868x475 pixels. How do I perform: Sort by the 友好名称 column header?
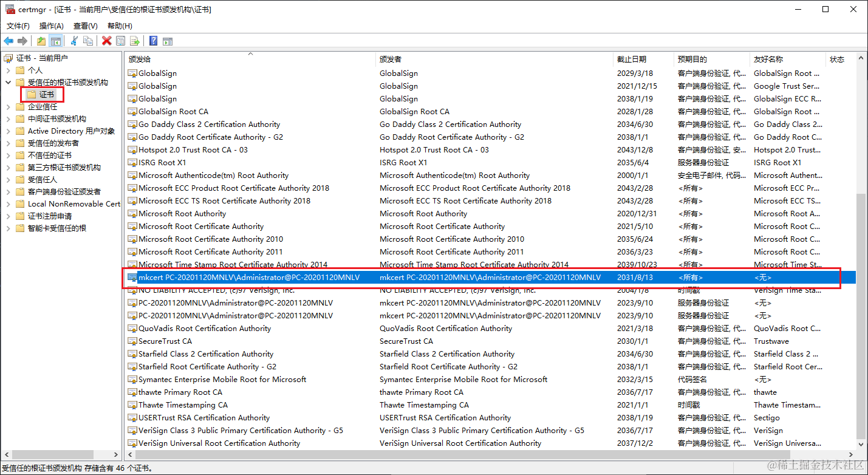pyautogui.click(x=788, y=60)
